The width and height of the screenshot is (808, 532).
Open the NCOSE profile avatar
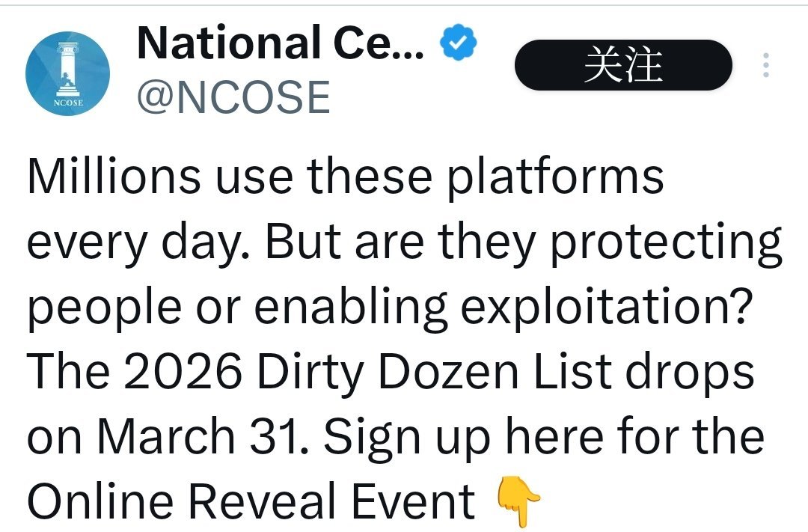[x=67, y=73]
